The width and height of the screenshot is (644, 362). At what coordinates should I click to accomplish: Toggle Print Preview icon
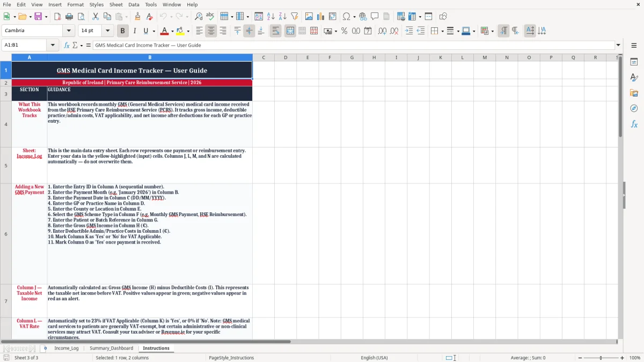pos(80,17)
